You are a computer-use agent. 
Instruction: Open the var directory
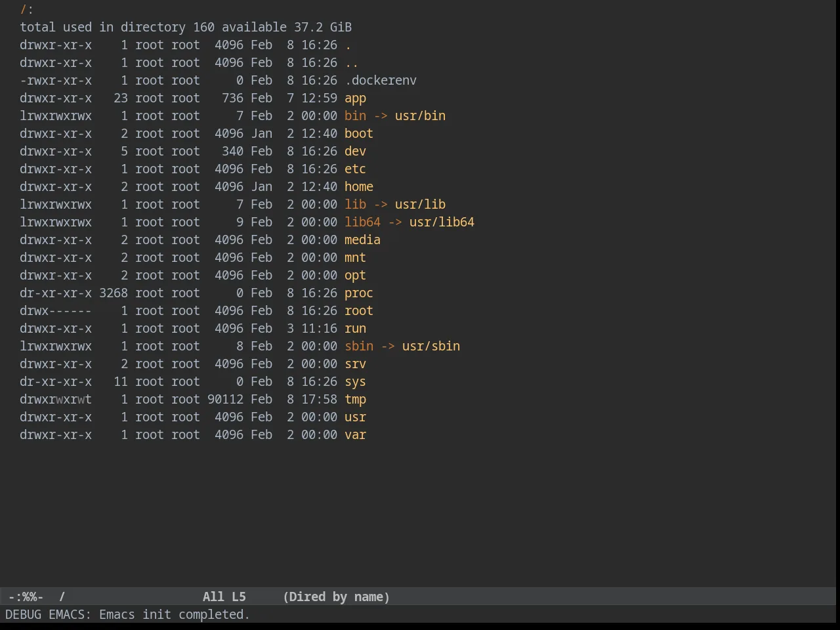(355, 435)
